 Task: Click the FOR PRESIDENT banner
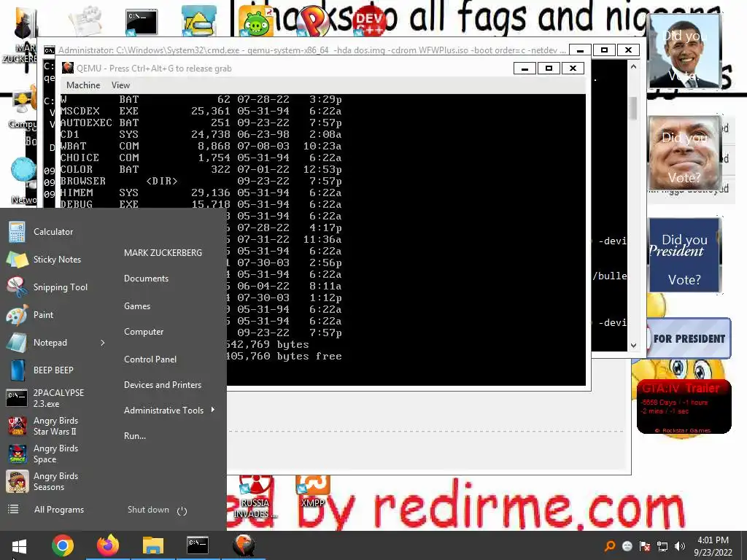pyautogui.click(x=689, y=338)
